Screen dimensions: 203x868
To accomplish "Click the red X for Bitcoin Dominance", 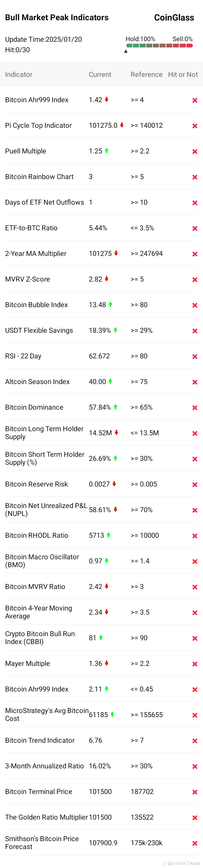I will (x=194, y=408).
